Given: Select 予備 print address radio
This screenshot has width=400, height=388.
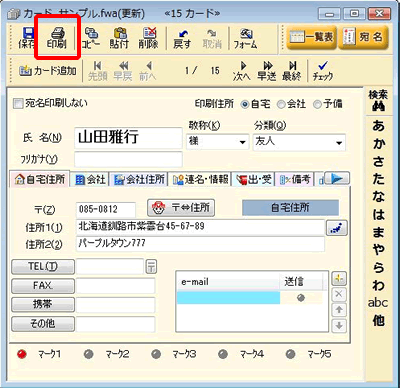Looking at the screenshot, I should coord(317,104).
